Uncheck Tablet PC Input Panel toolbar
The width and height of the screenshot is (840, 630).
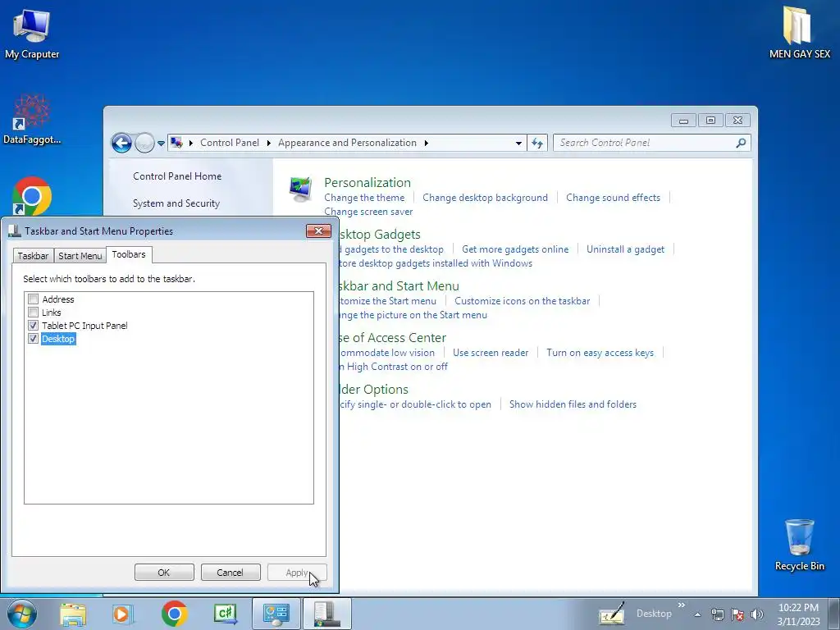tap(33, 325)
